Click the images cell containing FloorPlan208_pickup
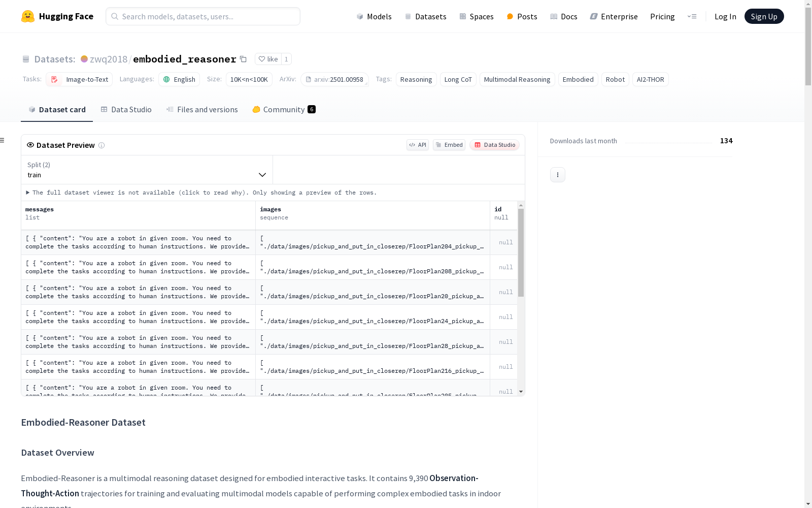 click(373, 267)
